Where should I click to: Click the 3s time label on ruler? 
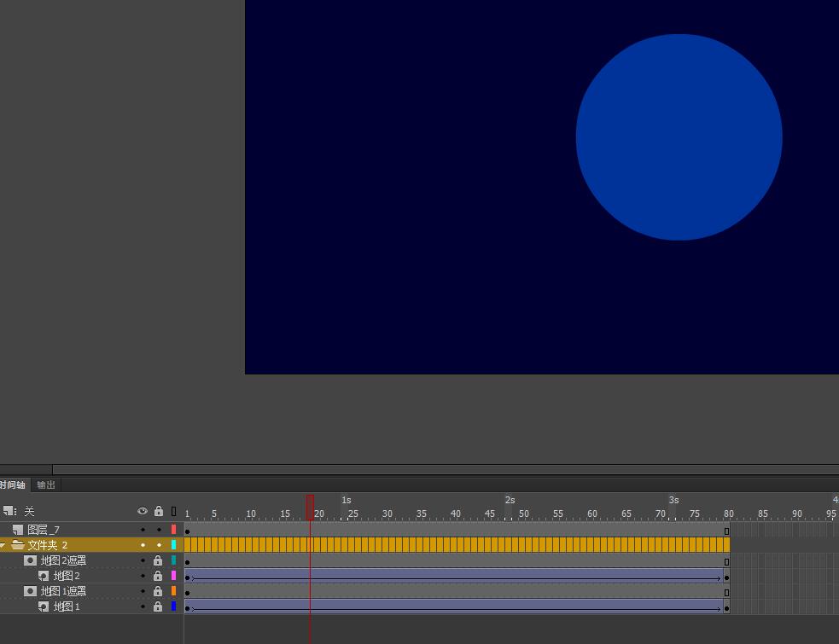tap(673, 500)
